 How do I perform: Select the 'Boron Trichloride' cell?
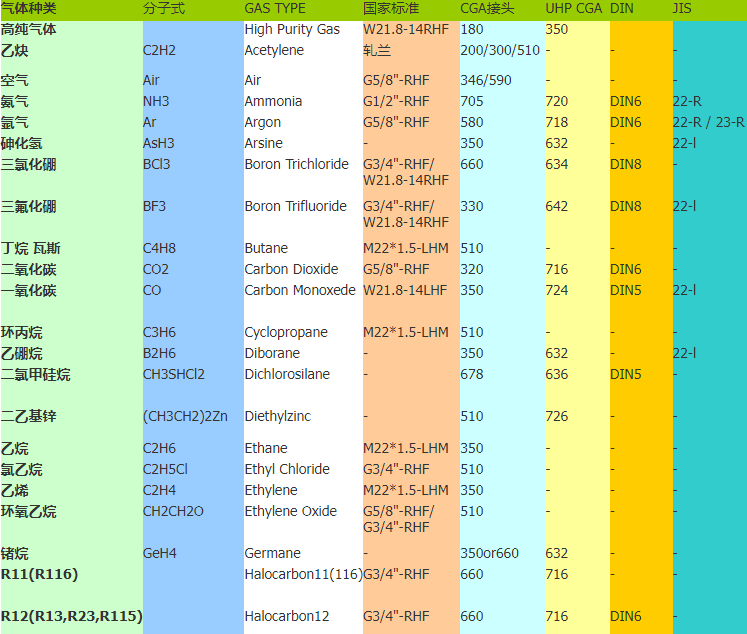[296, 164]
